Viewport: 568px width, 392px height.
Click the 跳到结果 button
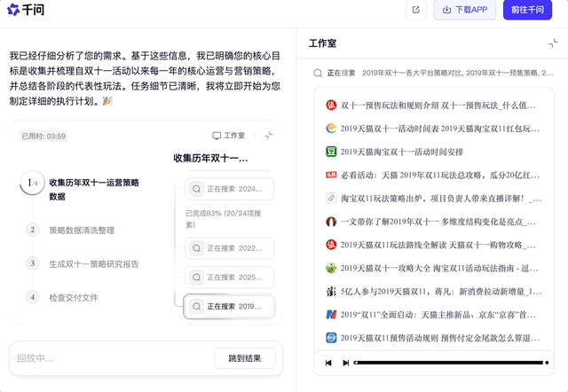coord(245,358)
